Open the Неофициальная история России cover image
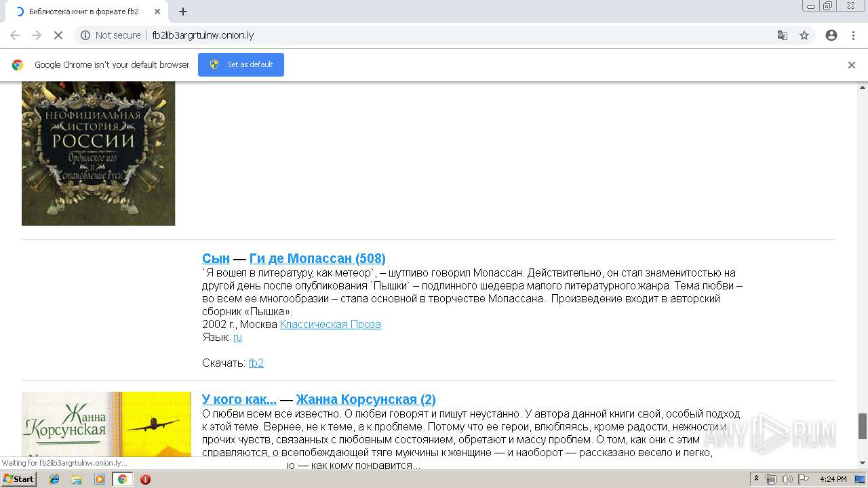 coord(98,153)
